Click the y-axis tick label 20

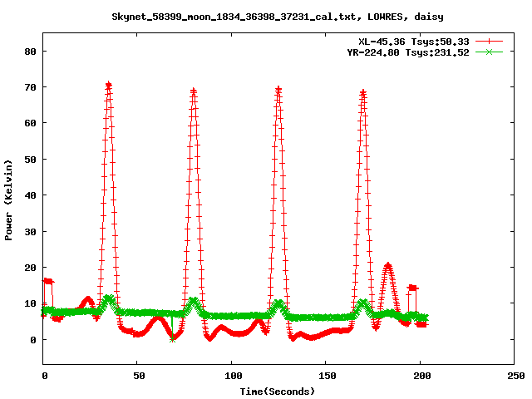31,268
